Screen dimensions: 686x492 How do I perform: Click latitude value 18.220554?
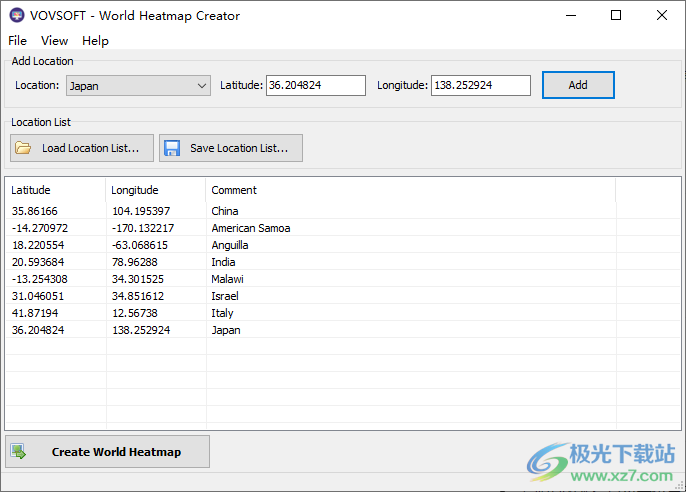(38, 245)
